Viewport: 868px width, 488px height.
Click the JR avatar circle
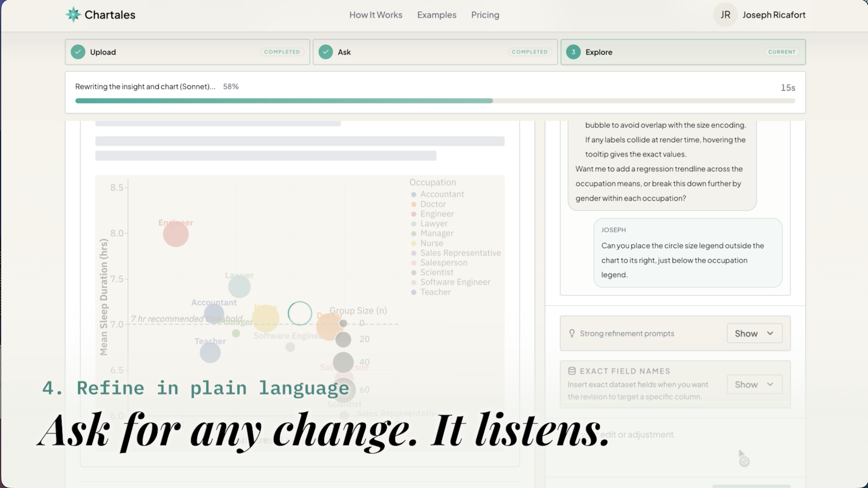coord(725,14)
